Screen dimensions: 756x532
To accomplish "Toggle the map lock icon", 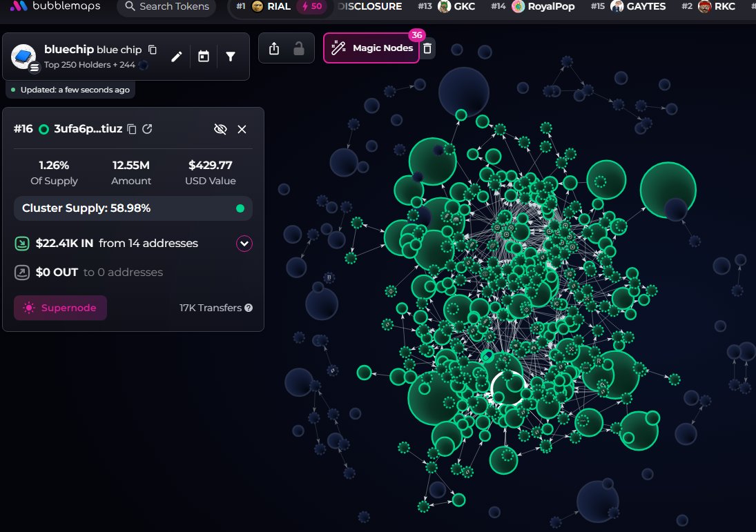I will coord(299,48).
